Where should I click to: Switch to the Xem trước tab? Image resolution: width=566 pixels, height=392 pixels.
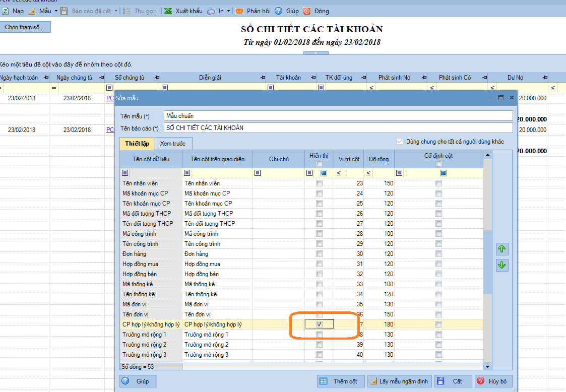(172, 144)
